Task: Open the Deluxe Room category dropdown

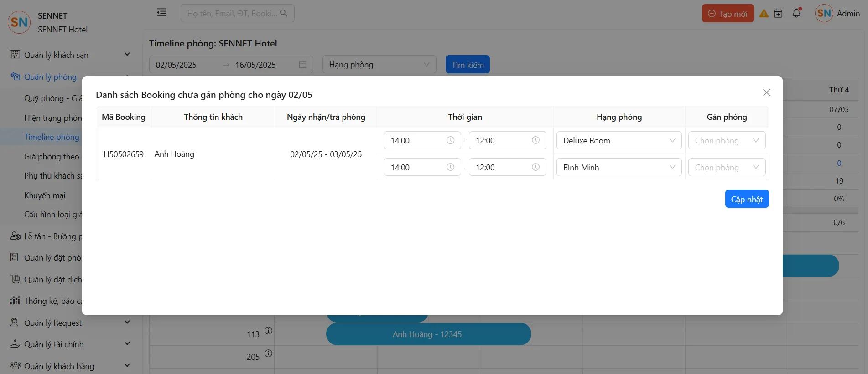Action: [x=619, y=141]
